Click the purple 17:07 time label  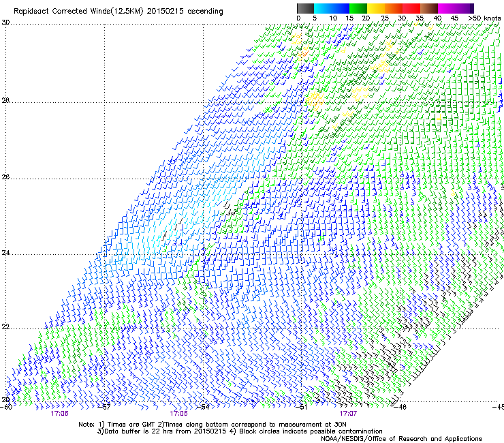tap(348, 414)
